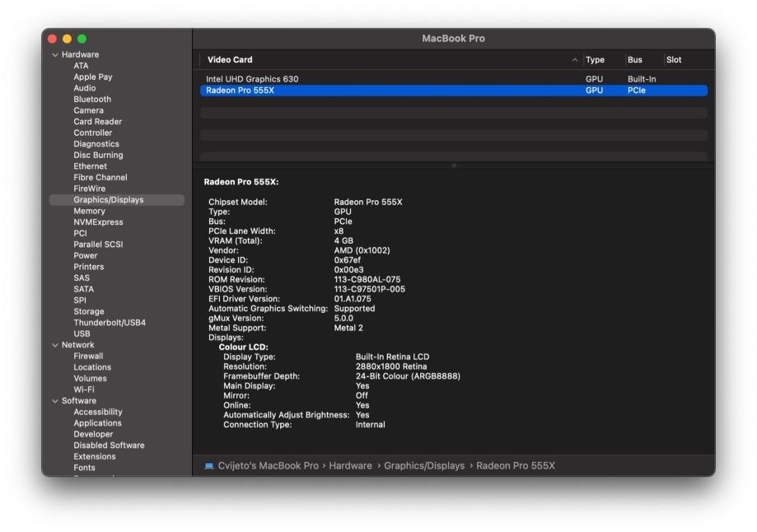Viewport: 757px width, 532px height.
Task: Select Applications under Software
Action: tap(97, 423)
